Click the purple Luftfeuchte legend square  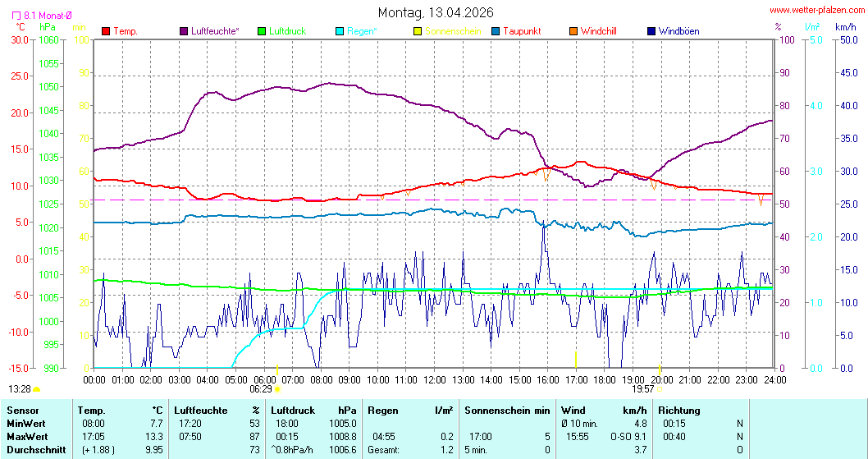pos(184,31)
